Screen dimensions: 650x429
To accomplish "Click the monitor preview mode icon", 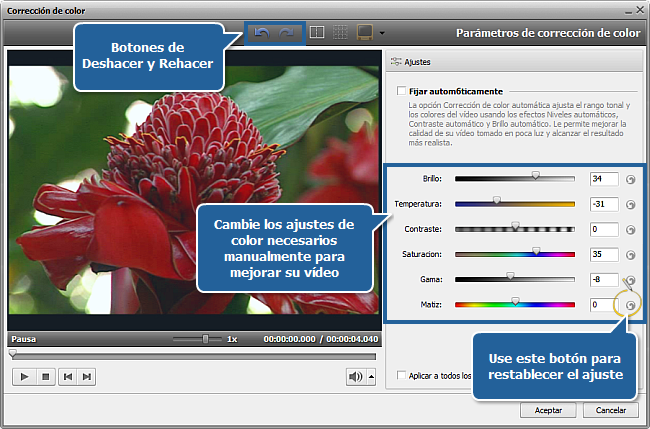I will (365, 33).
